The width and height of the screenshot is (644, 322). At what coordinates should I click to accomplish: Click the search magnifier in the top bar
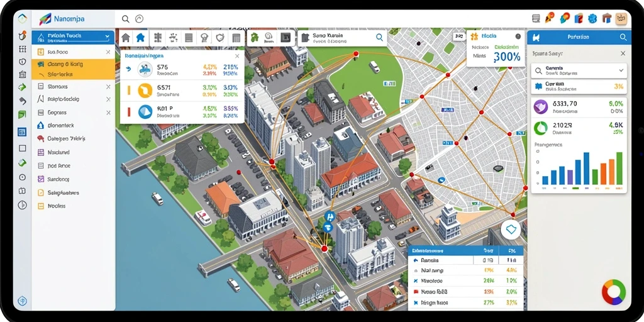click(126, 18)
